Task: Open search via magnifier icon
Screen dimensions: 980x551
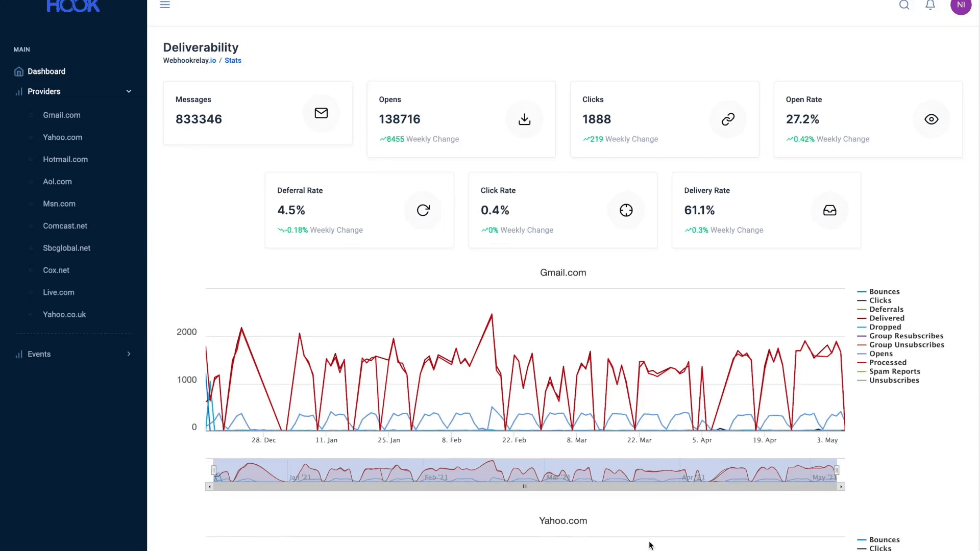Action: [904, 5]
